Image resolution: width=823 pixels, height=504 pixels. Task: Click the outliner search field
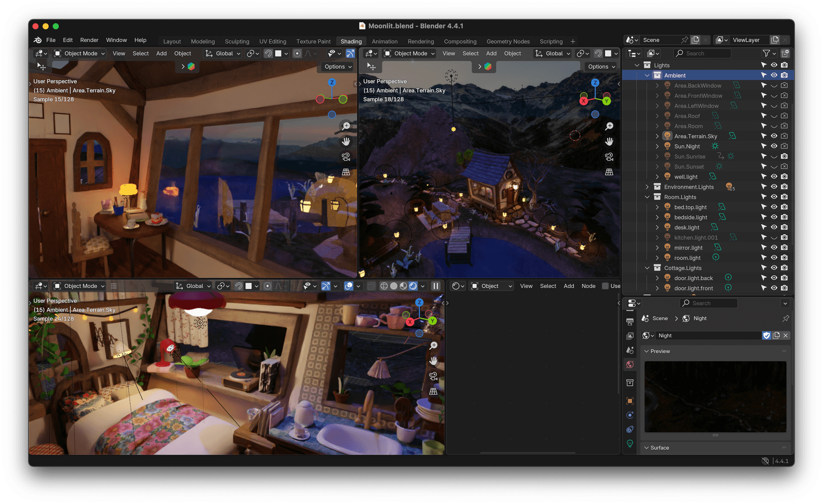coord(702,54)
